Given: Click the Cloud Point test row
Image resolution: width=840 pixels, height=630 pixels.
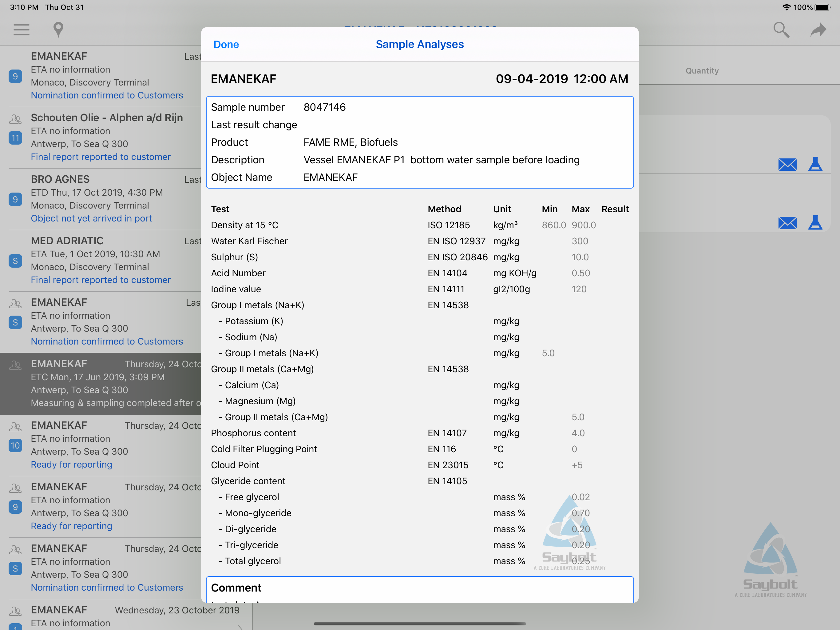Looking at the screenshot, I should pos(420,465).
